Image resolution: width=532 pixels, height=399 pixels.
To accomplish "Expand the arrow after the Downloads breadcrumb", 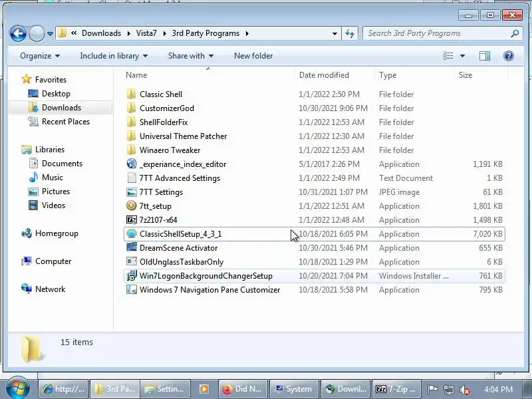I will (x=129, y=34).
